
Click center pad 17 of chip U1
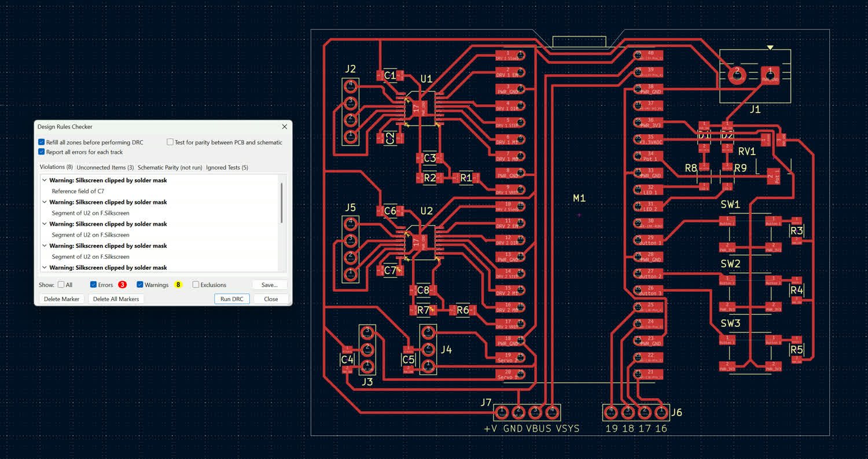tap(417, 107)
